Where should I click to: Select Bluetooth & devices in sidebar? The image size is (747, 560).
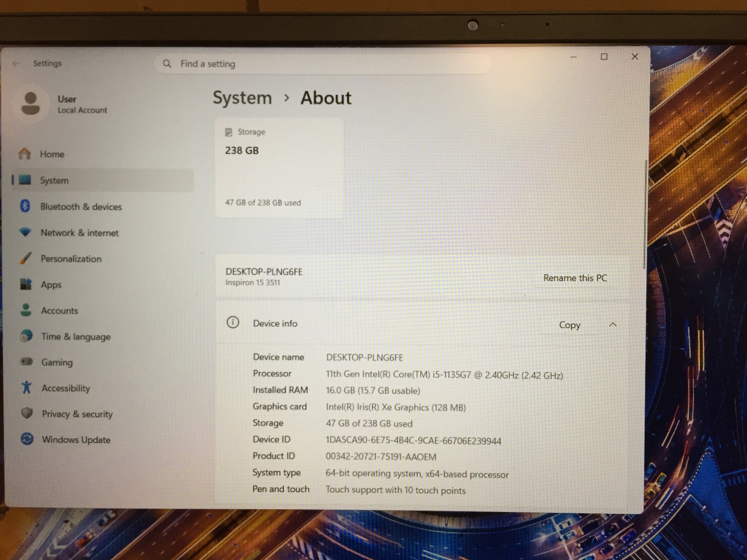pos(103,206)
